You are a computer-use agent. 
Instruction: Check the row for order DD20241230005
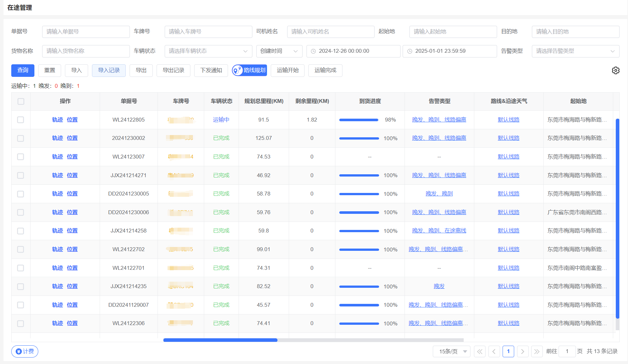[21, 194]
